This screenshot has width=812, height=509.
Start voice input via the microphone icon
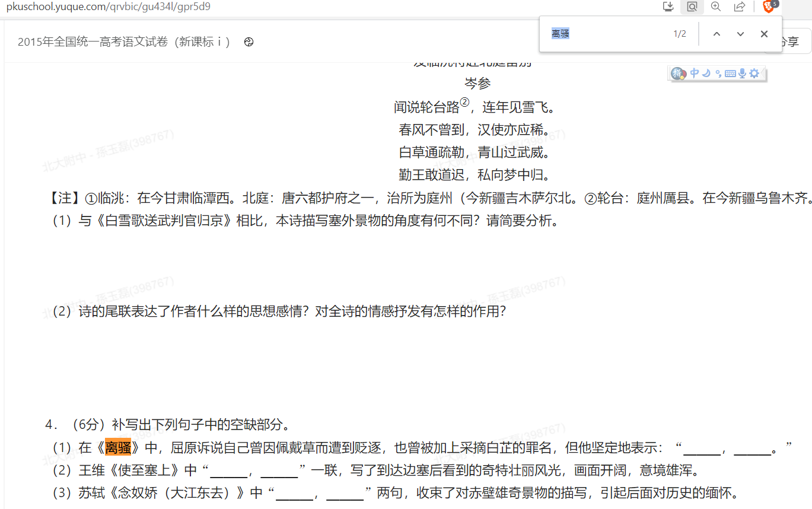(742, 73)
